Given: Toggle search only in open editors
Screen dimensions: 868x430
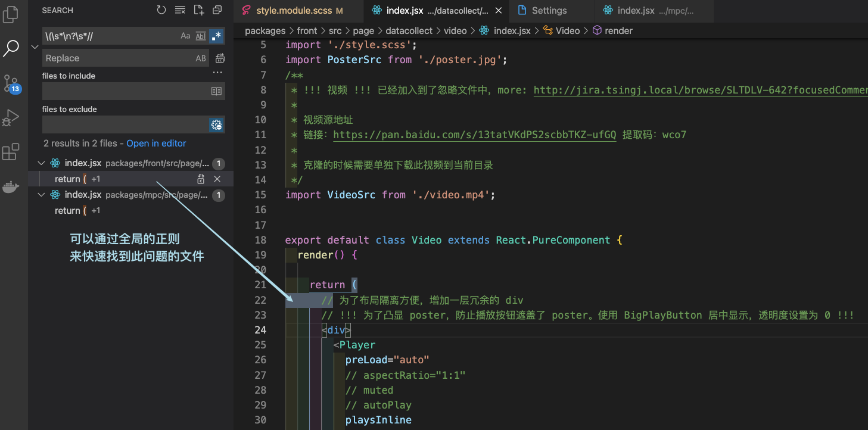Looking at the screenshot, I should click(216, 91).
